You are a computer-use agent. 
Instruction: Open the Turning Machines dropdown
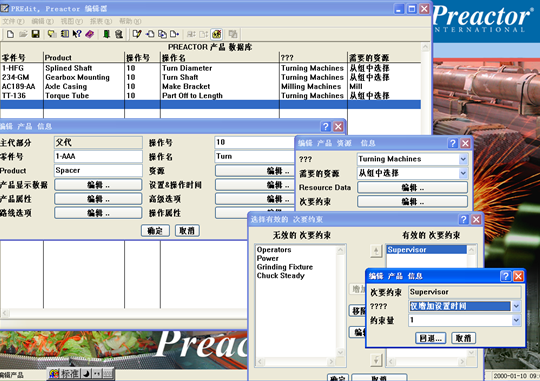point(463,159)
